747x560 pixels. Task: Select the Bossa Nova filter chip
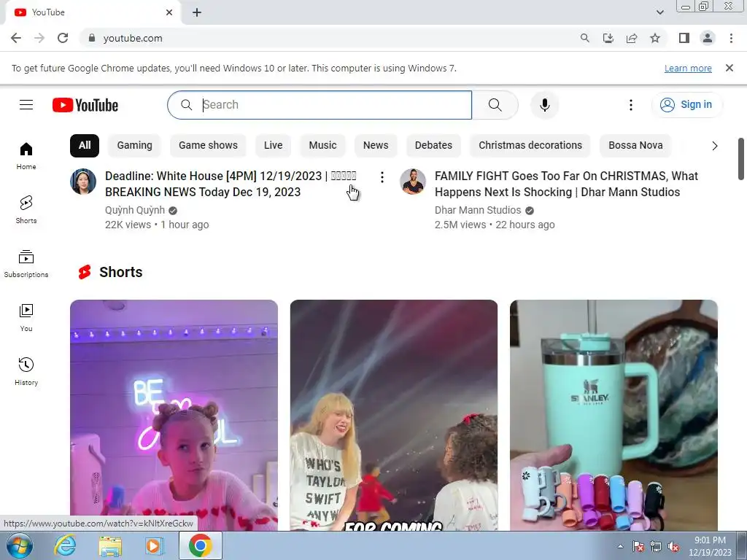635,146
